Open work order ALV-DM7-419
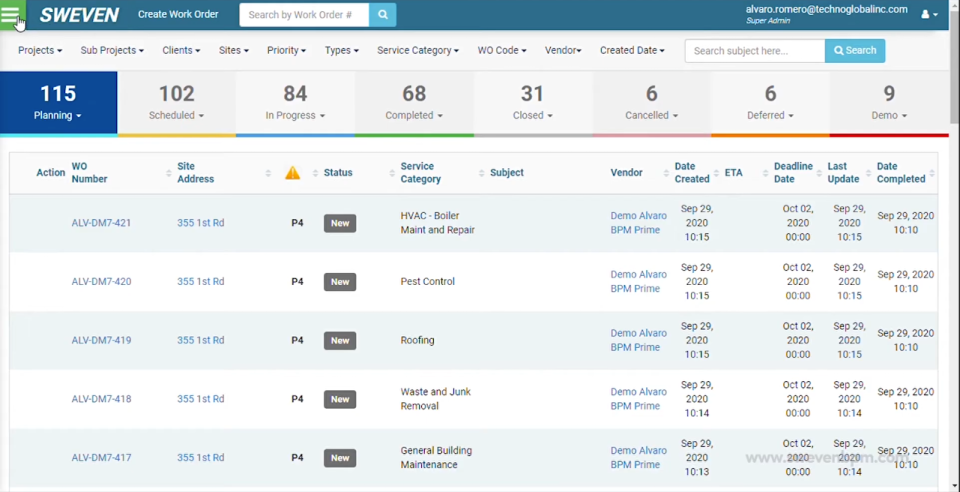 pyautogui.click(x=101, y=340)
